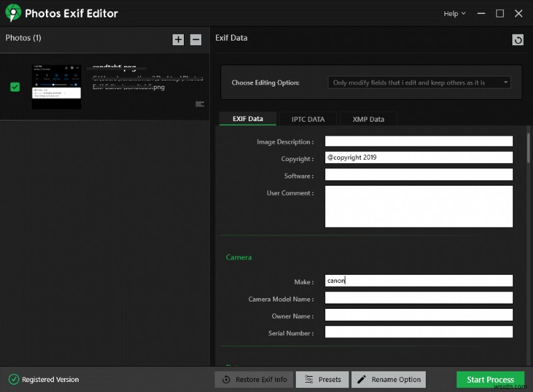Select the sendtab5.png photo thumbnail
The image size is (533, 392).
57,87
